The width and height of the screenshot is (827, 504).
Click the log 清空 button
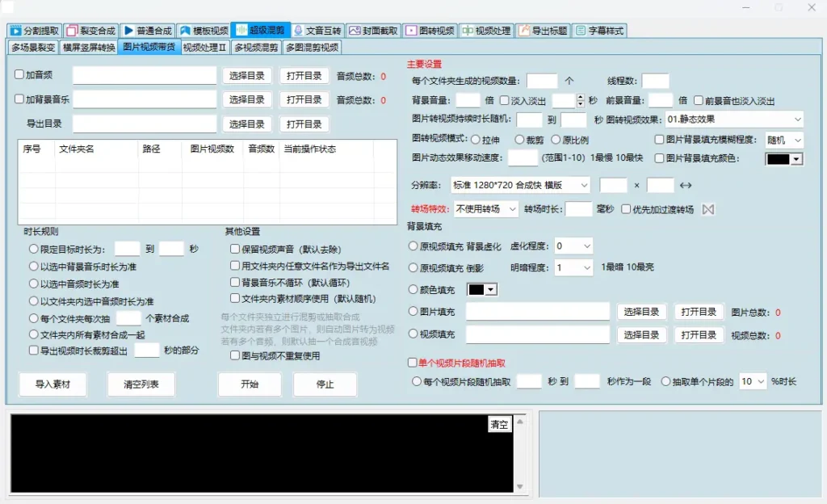[x=499, y=424]
